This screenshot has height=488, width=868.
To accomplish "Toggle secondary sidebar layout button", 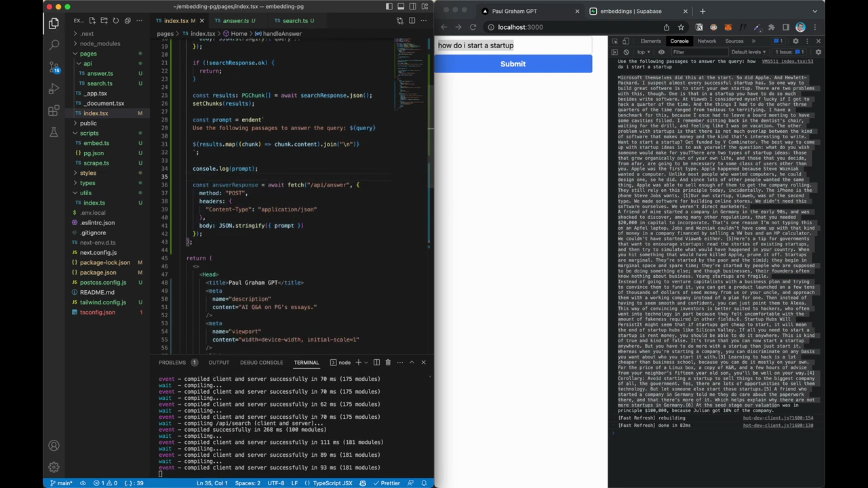I will tap(414, 6).
